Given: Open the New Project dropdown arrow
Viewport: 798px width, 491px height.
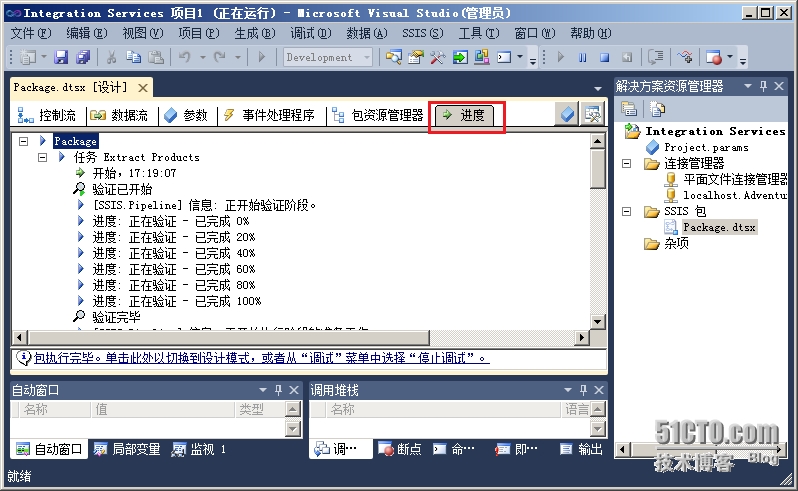Looking at the screenshot, I should pos(43,57).
